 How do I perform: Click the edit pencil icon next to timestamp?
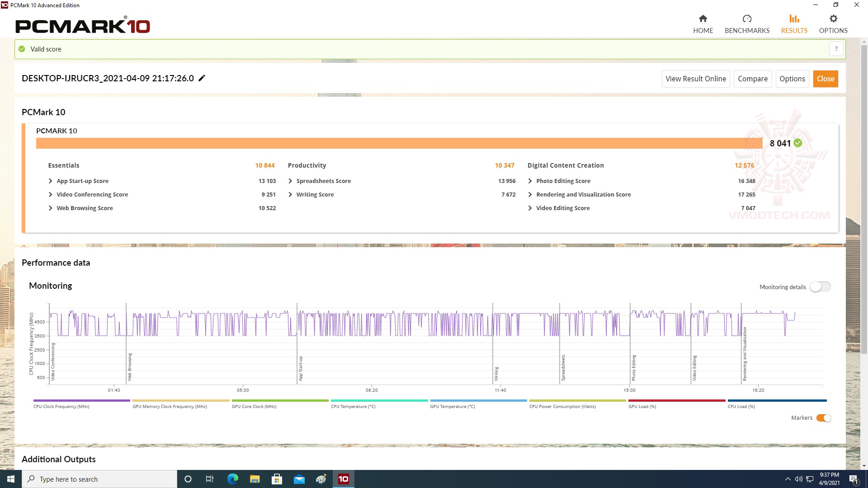tap(202, 78)
